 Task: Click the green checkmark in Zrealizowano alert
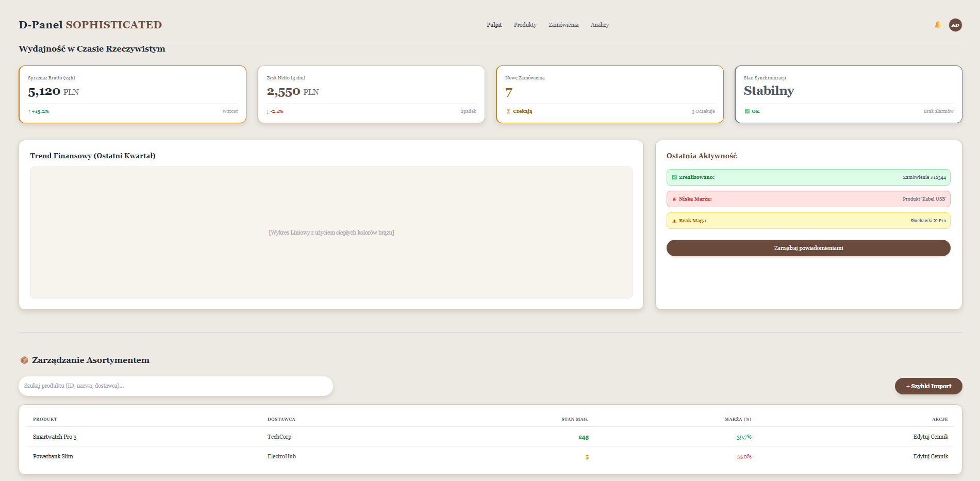[674, 177]
